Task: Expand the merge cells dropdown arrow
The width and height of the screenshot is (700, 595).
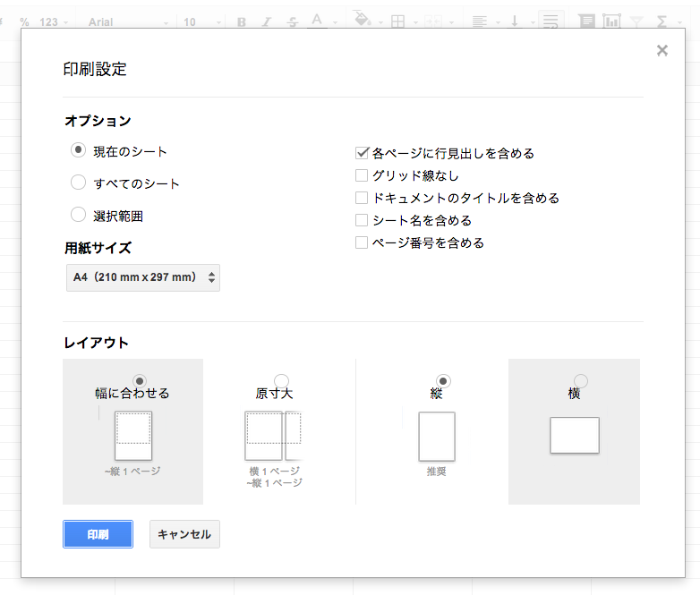Action: pyautogui.click(x=451, y=22)
